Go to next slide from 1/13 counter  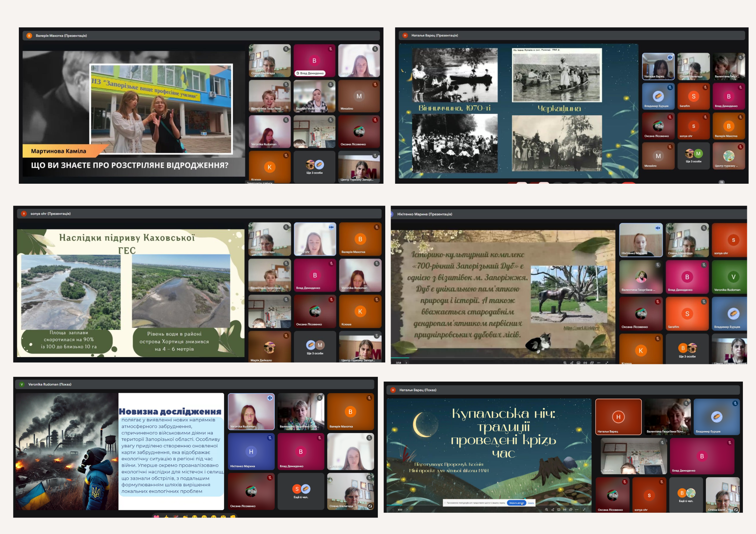[x=407, y=509]
